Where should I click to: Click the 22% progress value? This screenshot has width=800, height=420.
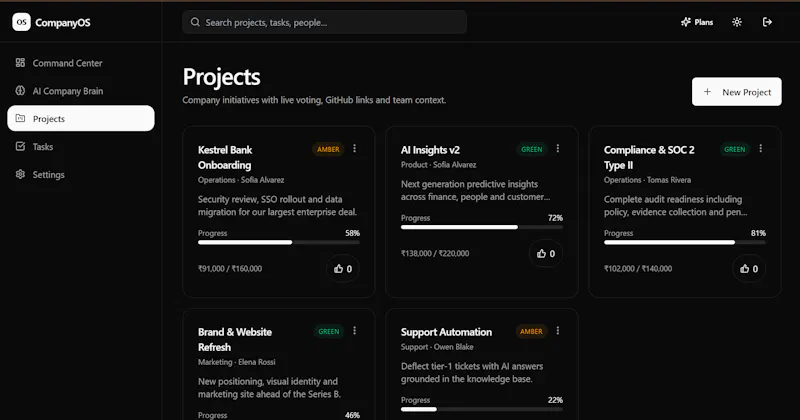click(555, 400)
